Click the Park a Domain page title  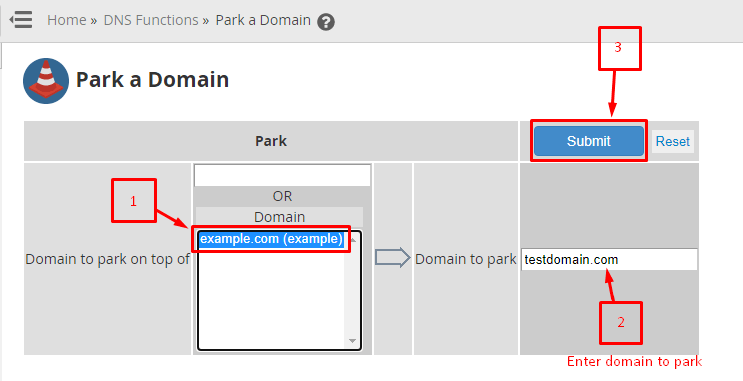point(153,80)
